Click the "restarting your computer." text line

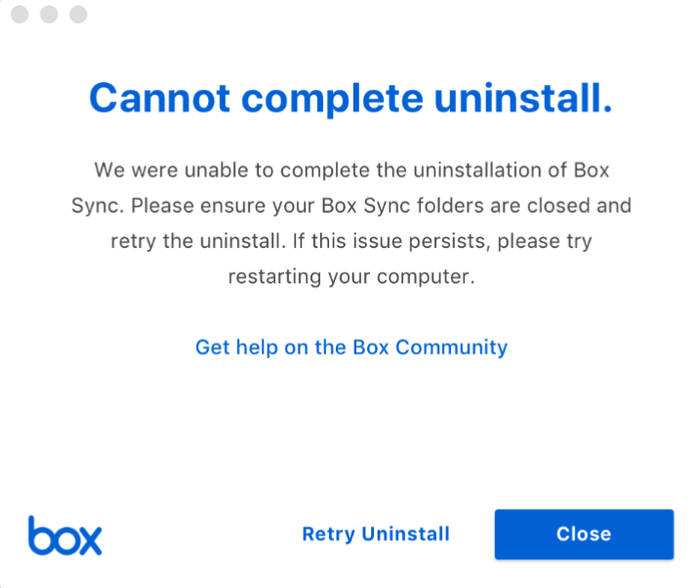click(x=351, y=276)
